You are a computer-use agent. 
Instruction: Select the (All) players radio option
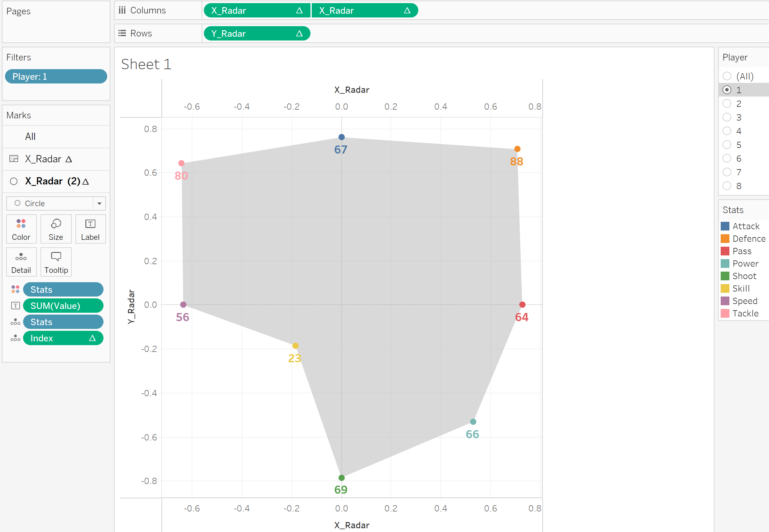click(x=727, y=76)
